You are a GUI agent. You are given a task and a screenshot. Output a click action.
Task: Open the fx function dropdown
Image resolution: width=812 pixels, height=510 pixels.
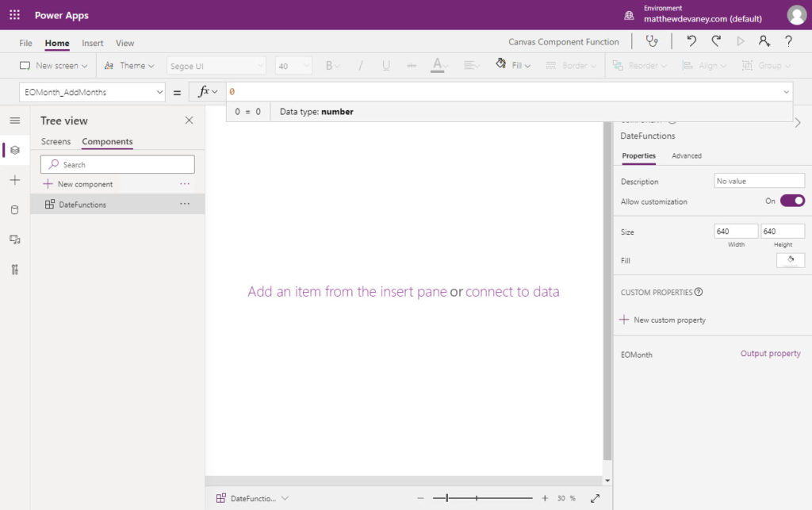[x=208, y=92]
